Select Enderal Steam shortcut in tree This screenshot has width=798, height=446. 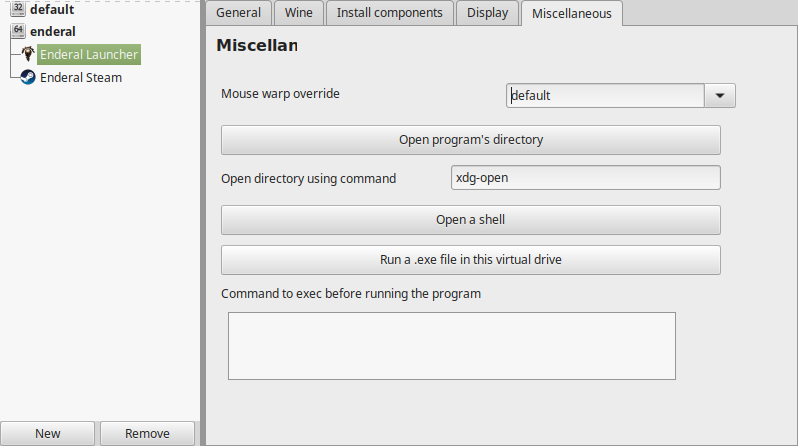coord(81,77)
